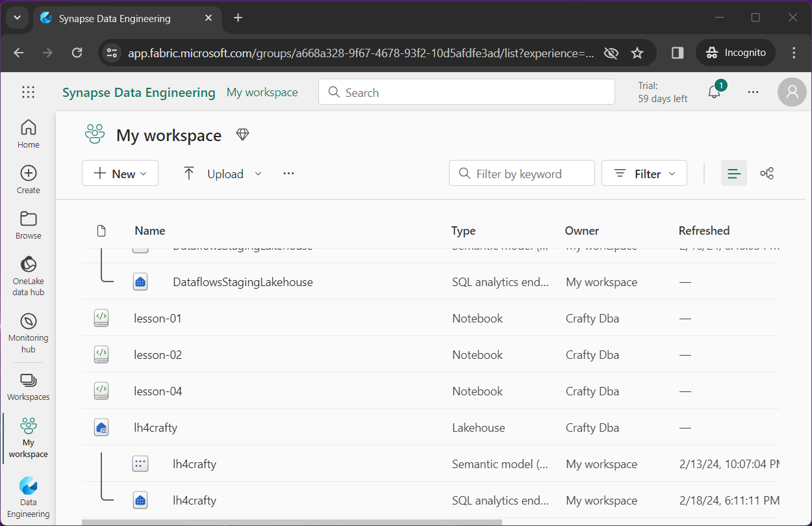The height and width of the screenshot is (526, 812).
Task: Open the lesson-01 notebook
Action: tap(158, 319)
